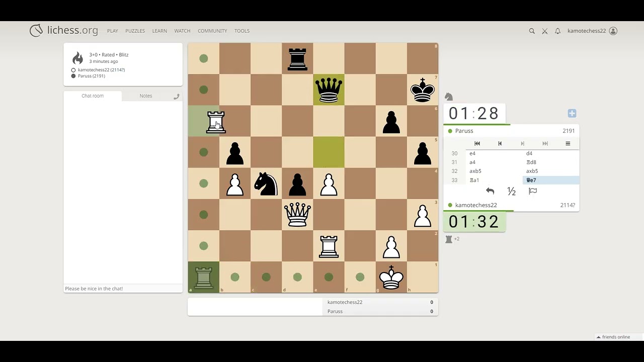This screenshot has height=362, width=644.
Task: Move rook to the b1 dot
Action: [x=235, y=277]
